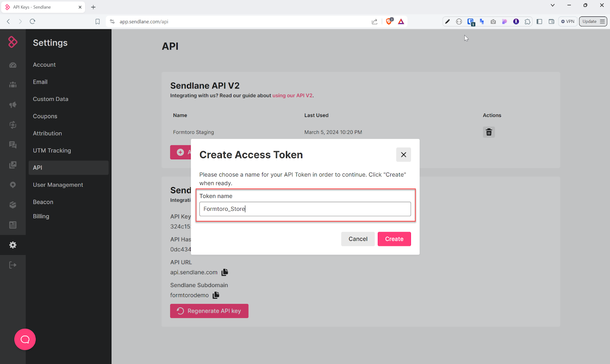Click the Token name input field
This screenshot has height=364, width=610.
305,209
